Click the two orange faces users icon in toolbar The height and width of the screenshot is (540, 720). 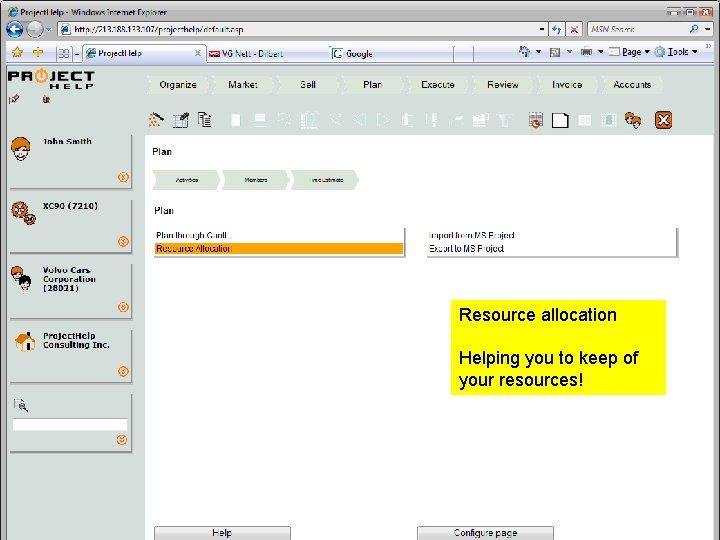[633, 120]
